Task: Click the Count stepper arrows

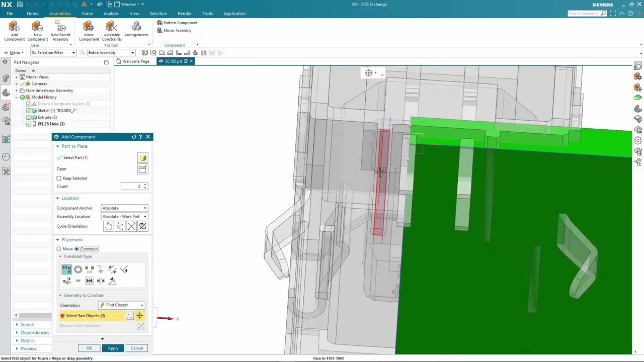Action: click(x=145, y=187)
